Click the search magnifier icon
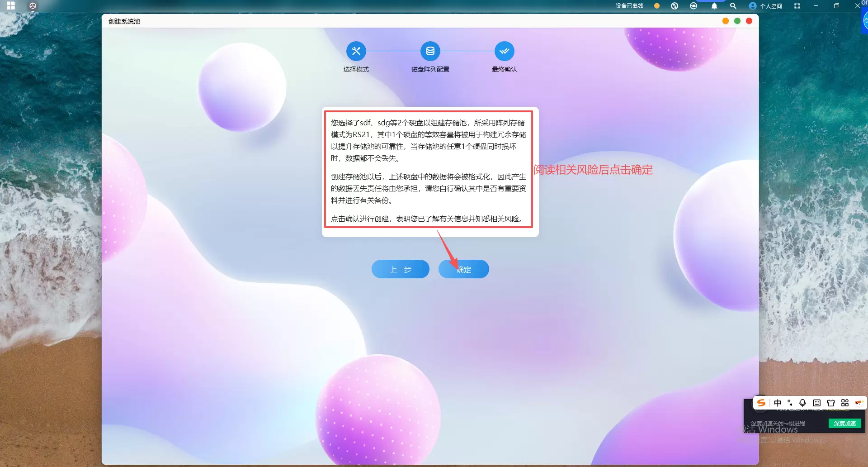 click(733, 6)
